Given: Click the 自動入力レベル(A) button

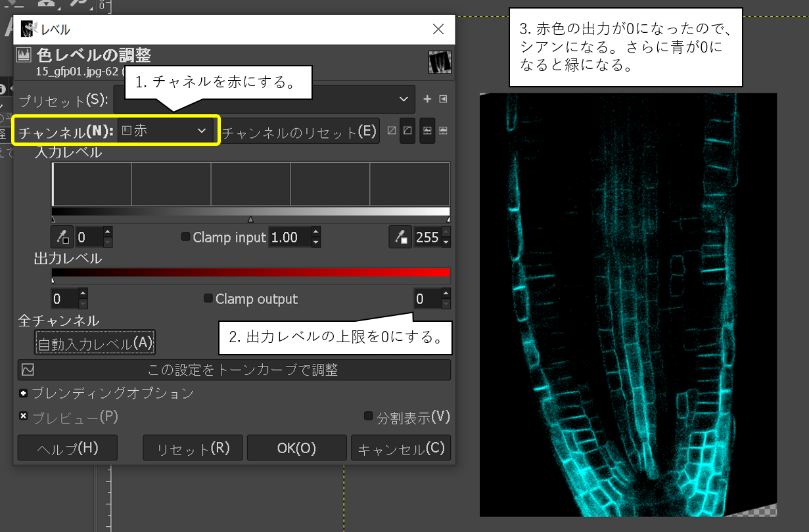Looking at the screenshot, I should point(95,342).
